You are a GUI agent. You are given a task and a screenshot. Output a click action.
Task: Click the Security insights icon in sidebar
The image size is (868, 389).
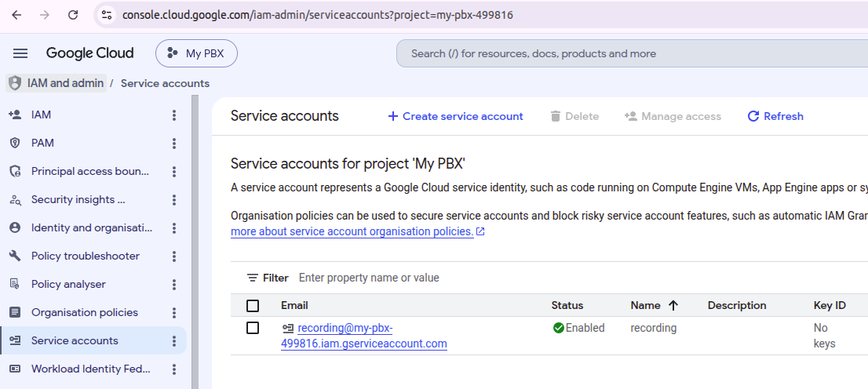point(15,199)
